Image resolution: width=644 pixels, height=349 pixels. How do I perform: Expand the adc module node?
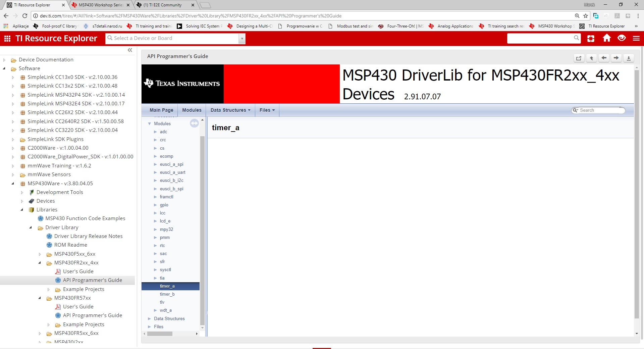[155, 132]
